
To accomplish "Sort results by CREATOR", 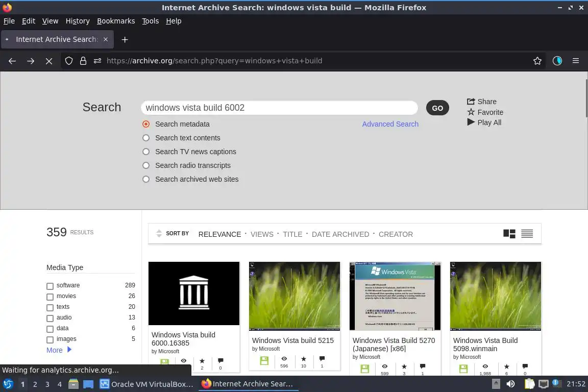I will pyautogui.click(x=396, y=234).
